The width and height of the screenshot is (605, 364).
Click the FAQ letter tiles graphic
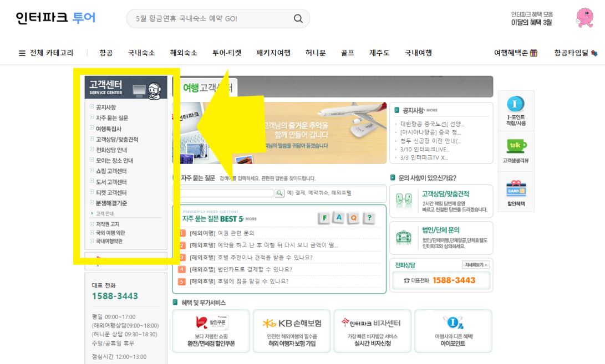[347, 218]
